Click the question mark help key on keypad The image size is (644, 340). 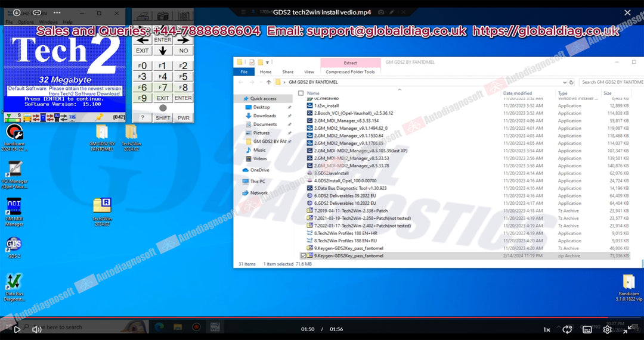[x=143, y=118]
